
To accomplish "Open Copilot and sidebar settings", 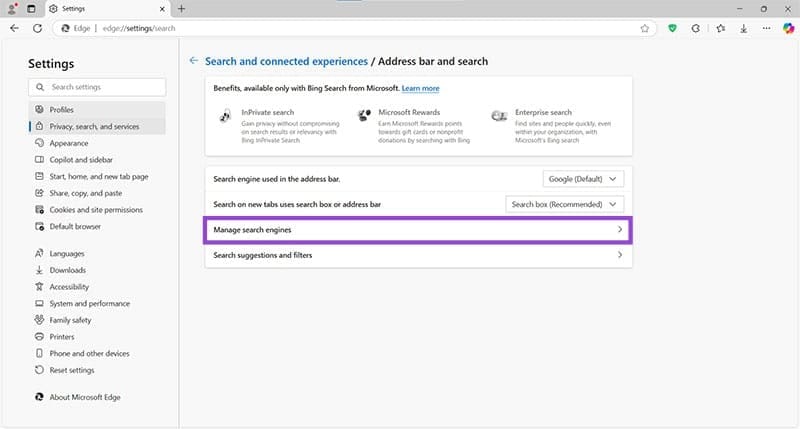I will pos(97,160).
